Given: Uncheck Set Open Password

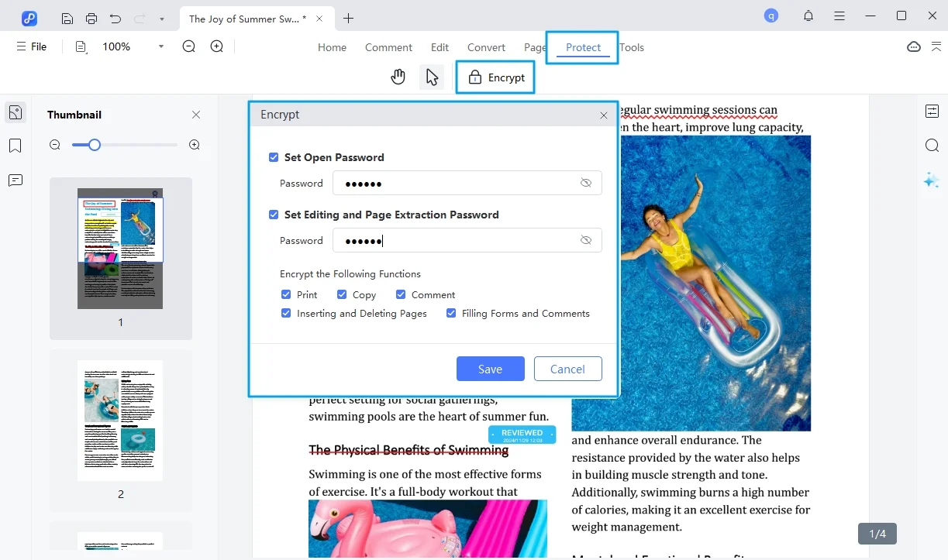Looking at the screenshot, I should coord(274,157).
